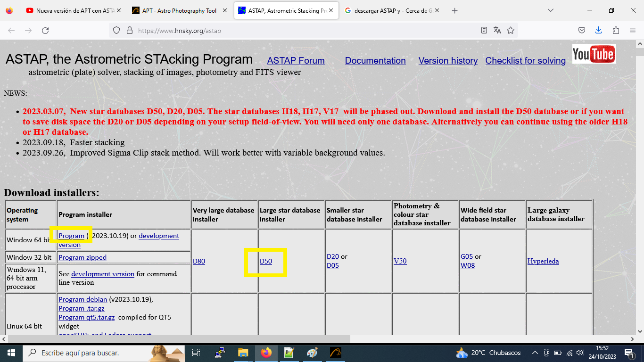This screenshot has width=644, height=362.
Task: Launch Paint from the taskbar
Action: tap(312, 353)
